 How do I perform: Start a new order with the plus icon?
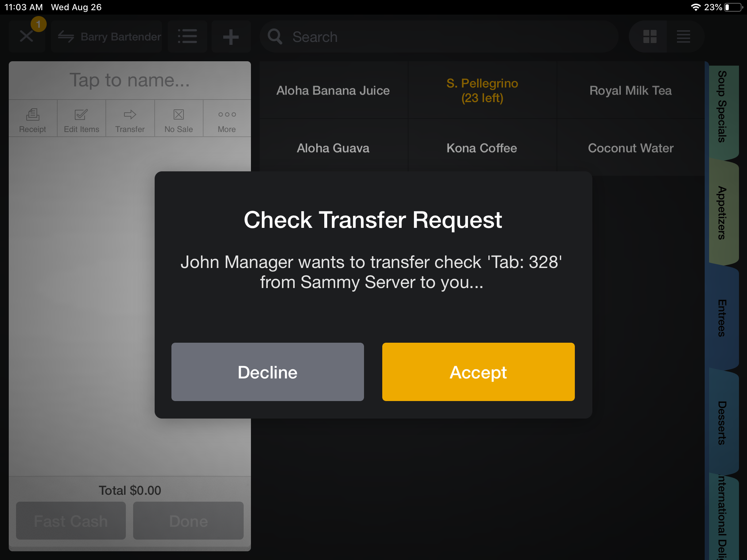click(231, 36)
